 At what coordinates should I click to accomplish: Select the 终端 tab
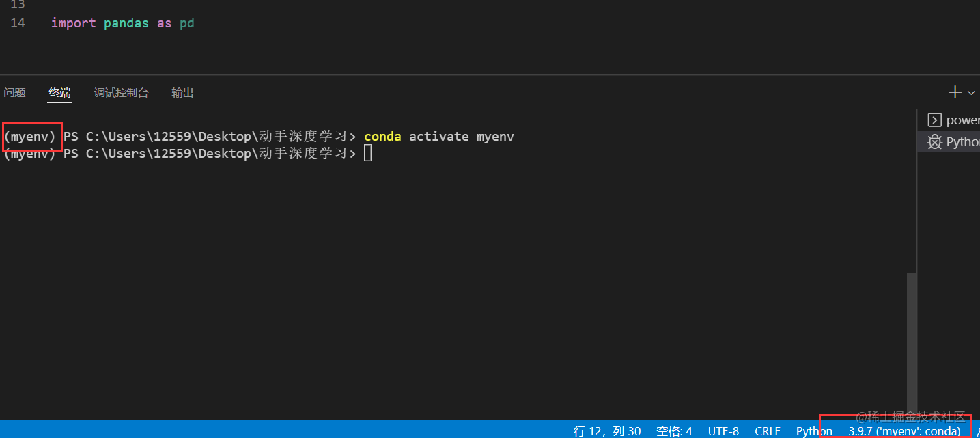click(59, 92)
